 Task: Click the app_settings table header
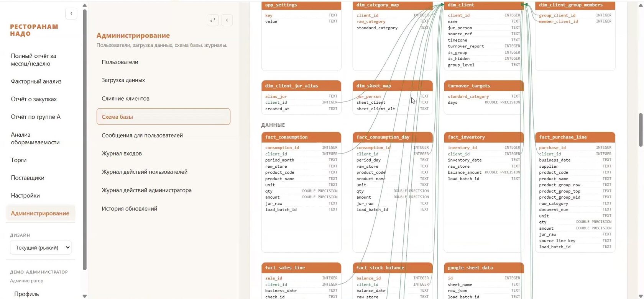coord(301,5)
